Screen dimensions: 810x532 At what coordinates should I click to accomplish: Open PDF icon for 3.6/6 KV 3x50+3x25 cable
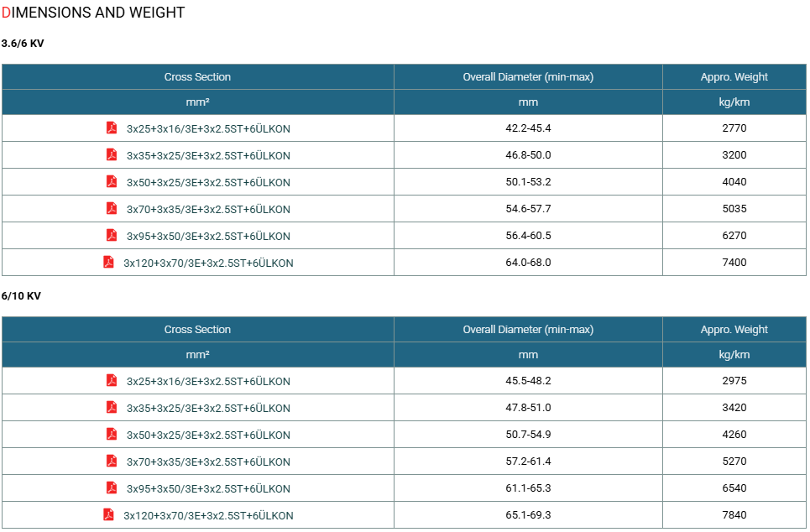[x=112, y=181]
